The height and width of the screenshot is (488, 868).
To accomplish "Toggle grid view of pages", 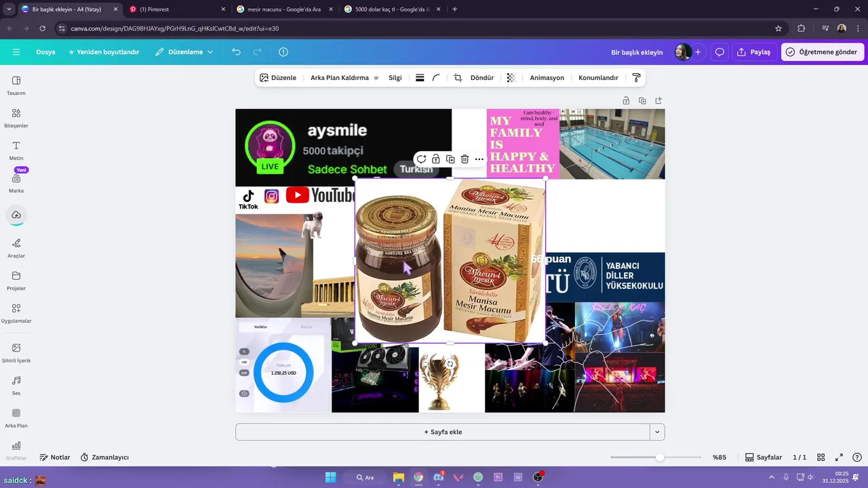I will pyautogui.click(x=821, y=457).
